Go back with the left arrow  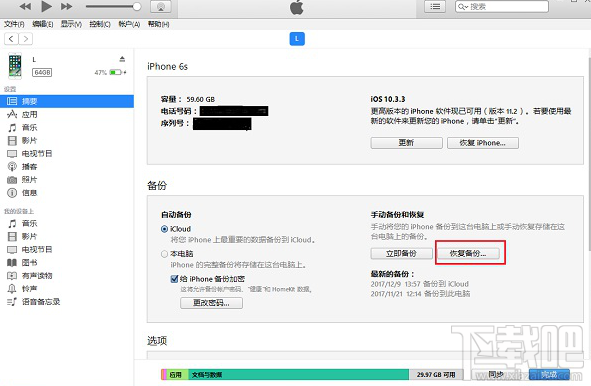[11, 38]
